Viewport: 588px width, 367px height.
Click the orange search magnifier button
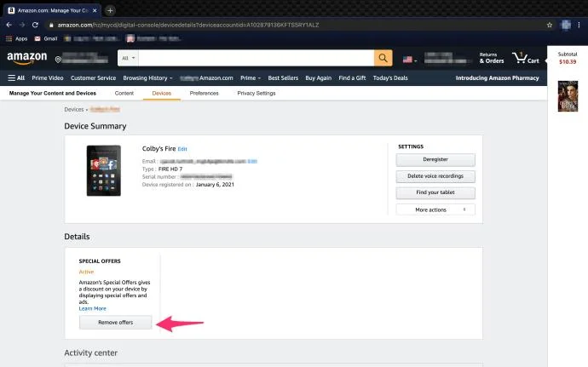point(383,58)
